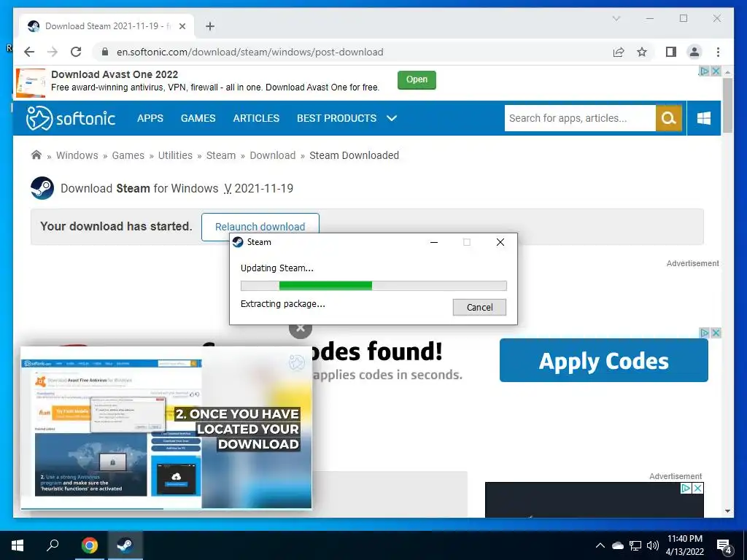Open taskbar search magnifier
The width and height of the screenshot is (747, 560).
click(53, 545)
